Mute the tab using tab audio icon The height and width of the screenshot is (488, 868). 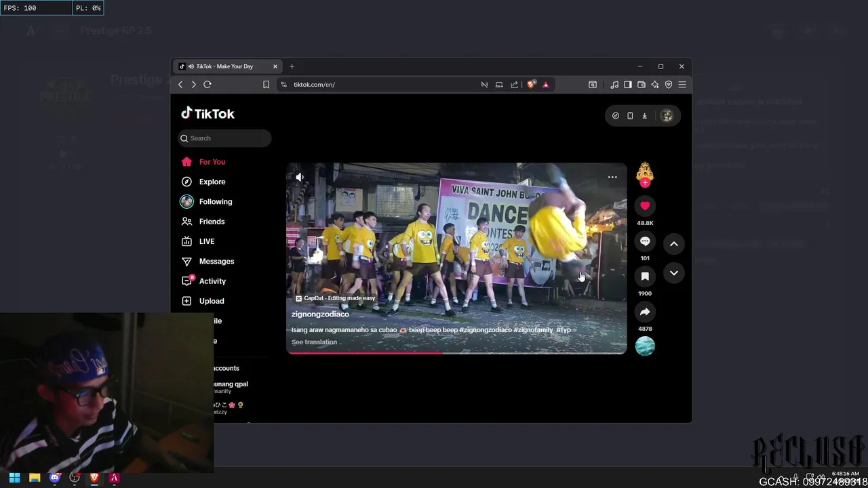click(x=191, y=66)
